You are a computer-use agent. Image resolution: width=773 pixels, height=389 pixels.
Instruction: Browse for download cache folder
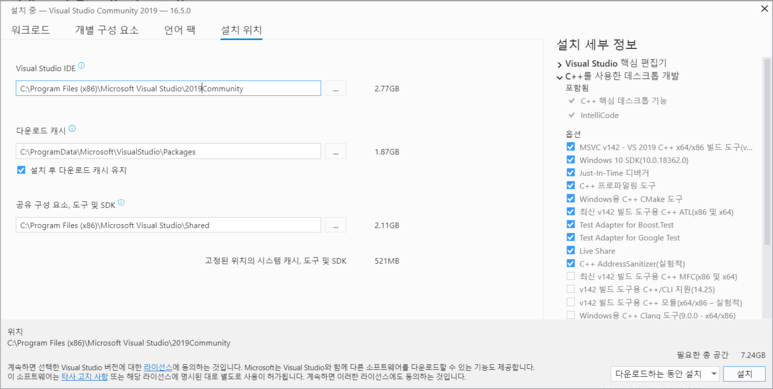[335, 151]
